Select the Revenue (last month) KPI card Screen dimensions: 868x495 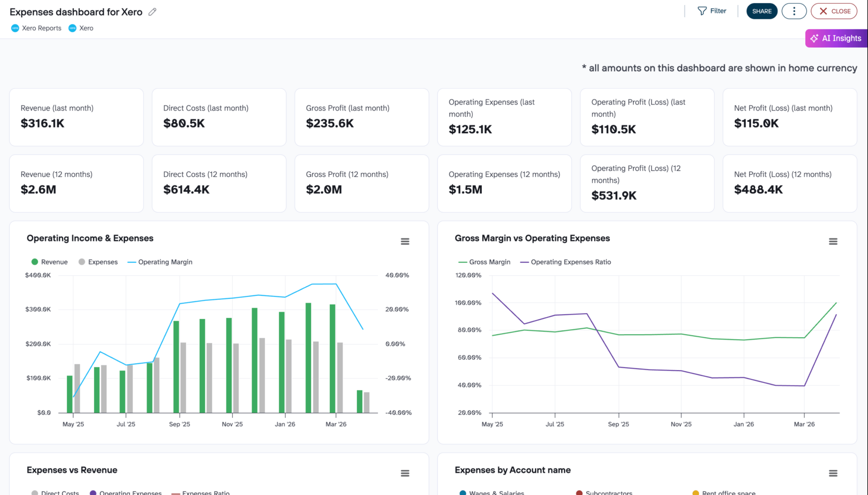coord(76,117)
